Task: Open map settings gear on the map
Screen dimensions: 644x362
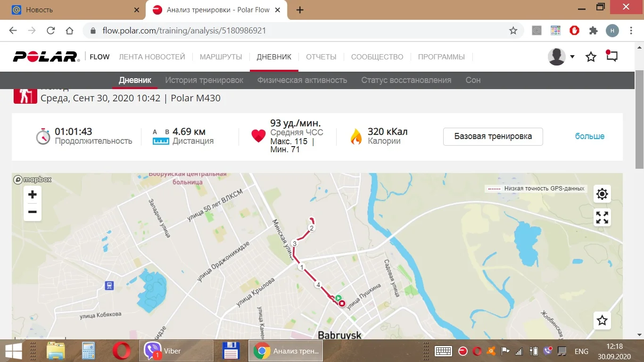Action: (602, 194)
